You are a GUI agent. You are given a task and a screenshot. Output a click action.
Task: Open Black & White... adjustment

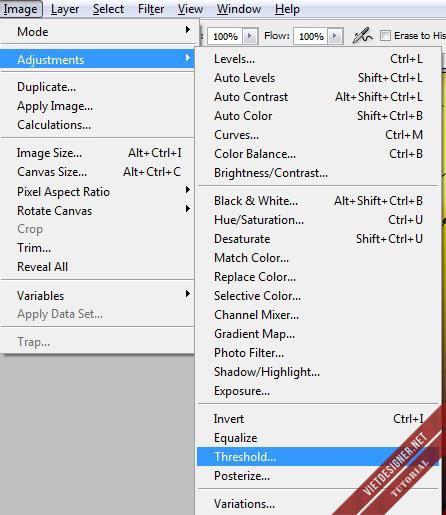point(318,201)
